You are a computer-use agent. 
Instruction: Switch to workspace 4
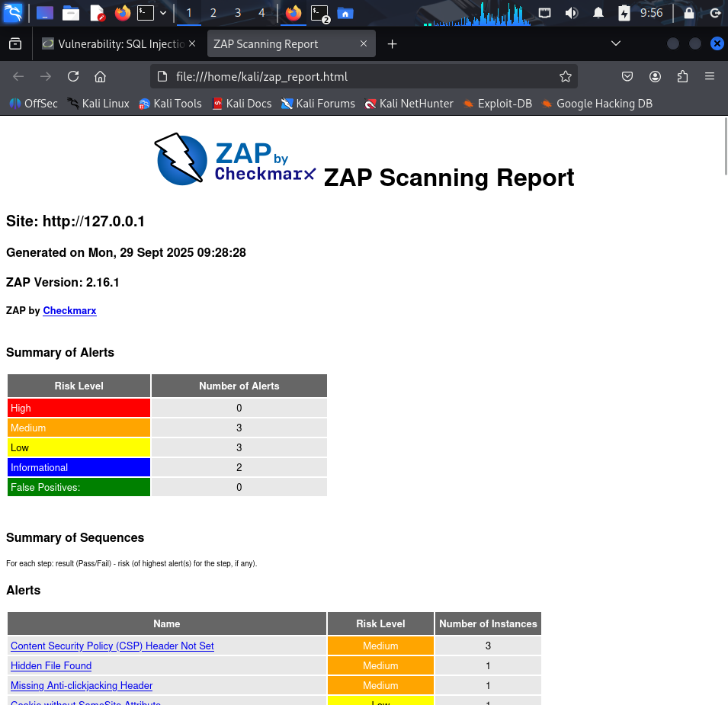(x=262, y=13)
